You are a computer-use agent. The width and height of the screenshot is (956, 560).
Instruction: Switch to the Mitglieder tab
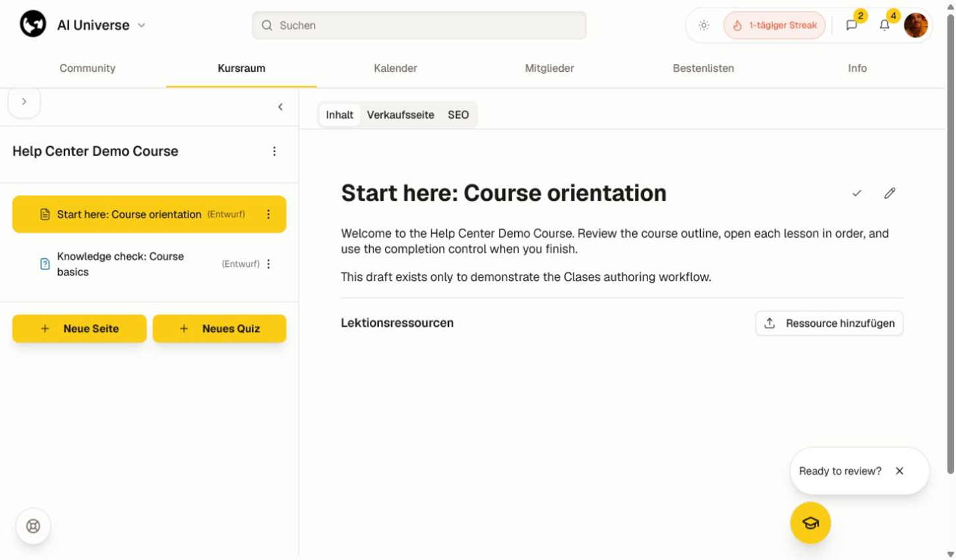pos(549,68)
